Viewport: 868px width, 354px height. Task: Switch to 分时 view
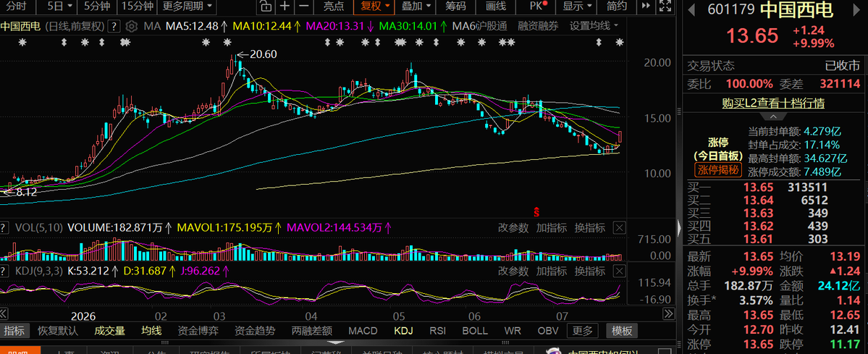tap(16, 7)
